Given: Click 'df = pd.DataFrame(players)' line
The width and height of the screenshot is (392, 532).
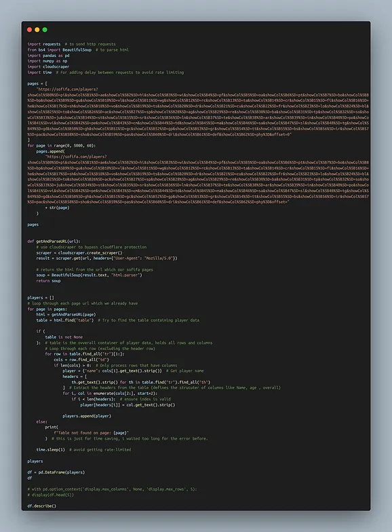Looking at the screenshot, I should tap(56, 472).
